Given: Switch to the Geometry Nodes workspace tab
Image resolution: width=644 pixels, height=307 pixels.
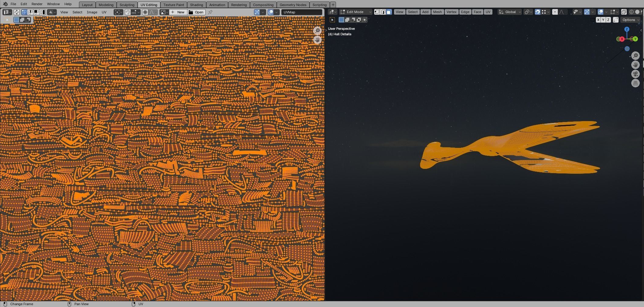Looking at the screenshot, I should [x=293, y=5].
